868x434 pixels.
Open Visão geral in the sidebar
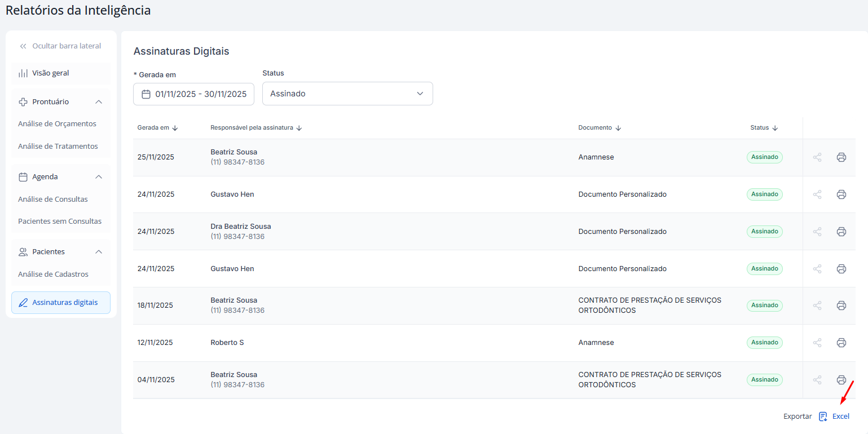(x=51, y=73)
